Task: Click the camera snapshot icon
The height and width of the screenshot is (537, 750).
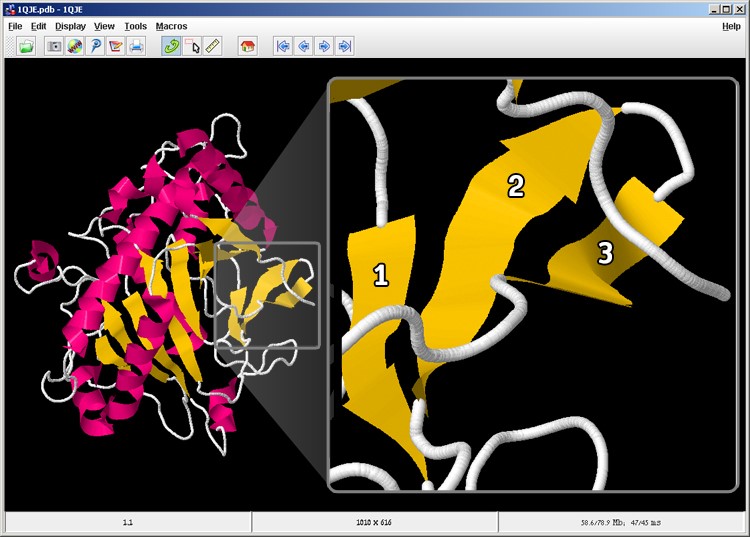Action: [55, 46]
